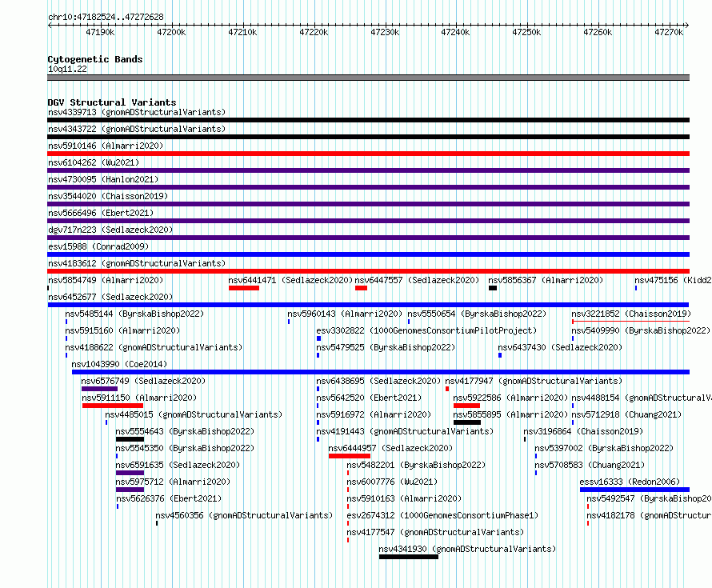The width and height of the screenshot is (712, 588).
Task: Click the nsv4339713 gnomAD variant label
Action: [137, 112]
